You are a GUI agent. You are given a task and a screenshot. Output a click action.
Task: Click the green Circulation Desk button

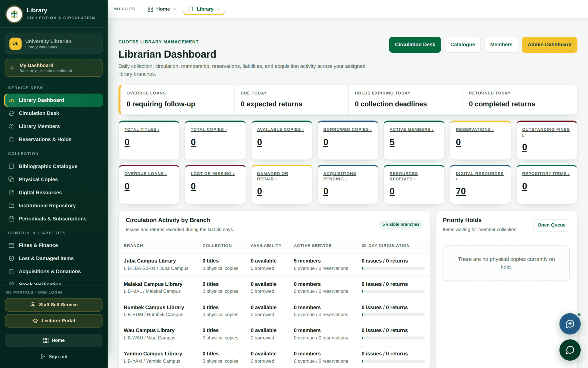click(415, 45)
